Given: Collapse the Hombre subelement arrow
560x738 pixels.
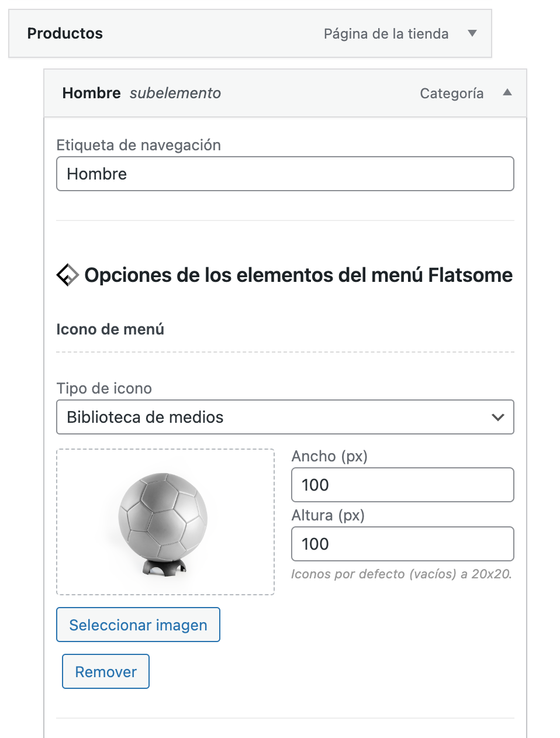Looking at the screenshot, I should (x=507, y=92).
